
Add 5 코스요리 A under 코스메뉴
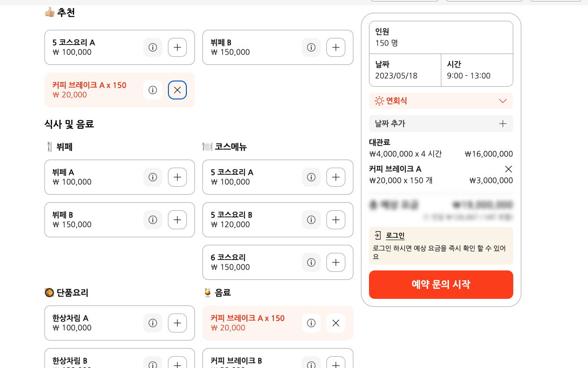pos(336,177)
